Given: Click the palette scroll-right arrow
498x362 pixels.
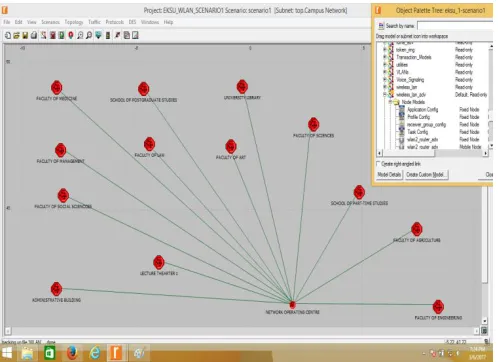Looking at the screenshot, I should (486, 153).
